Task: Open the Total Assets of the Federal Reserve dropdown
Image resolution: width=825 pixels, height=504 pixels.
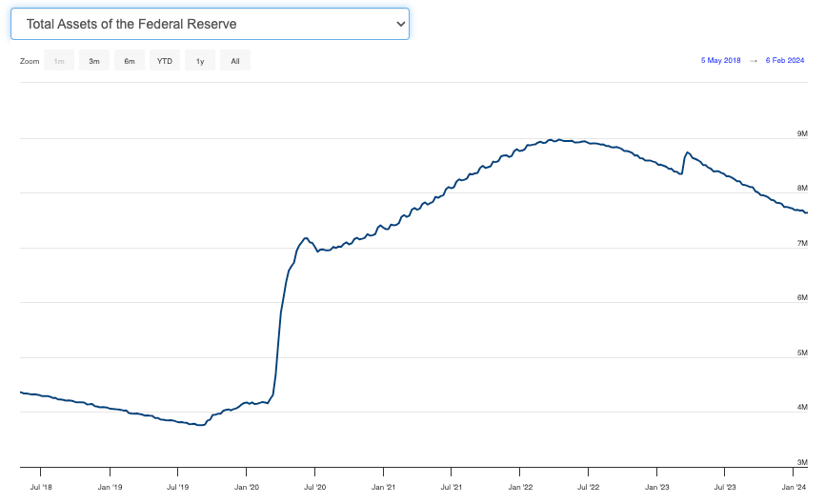Action: 210,24
